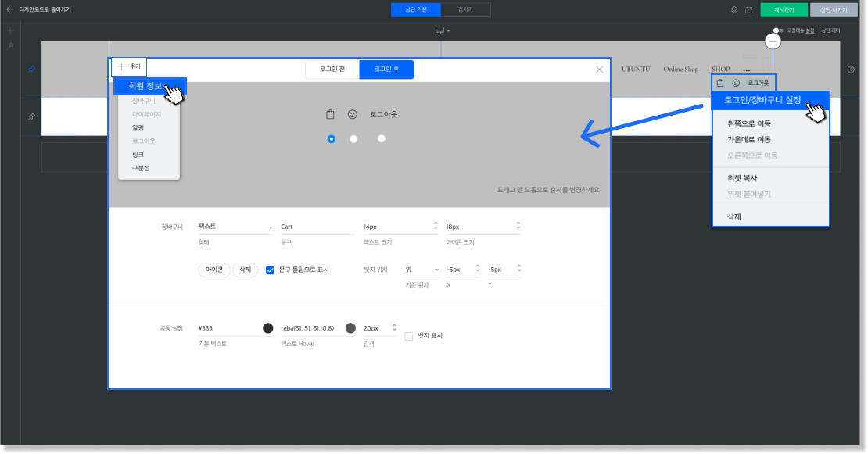Image resolution: width=868 pixels, height=454 pixels.
Task: Select 위젯 복사 in context menu
Action: pyautogui.click(x=742, y=179)
